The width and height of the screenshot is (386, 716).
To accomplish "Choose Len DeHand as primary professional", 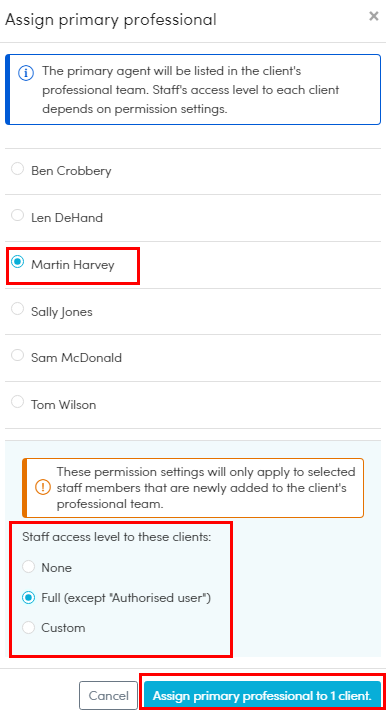I will (17, 216).
